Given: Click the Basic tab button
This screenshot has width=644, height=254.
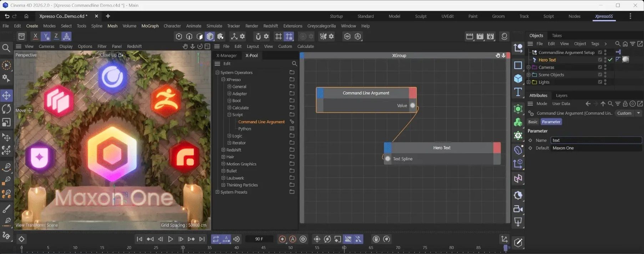Looking at the screenshot, I should point(533,122).
